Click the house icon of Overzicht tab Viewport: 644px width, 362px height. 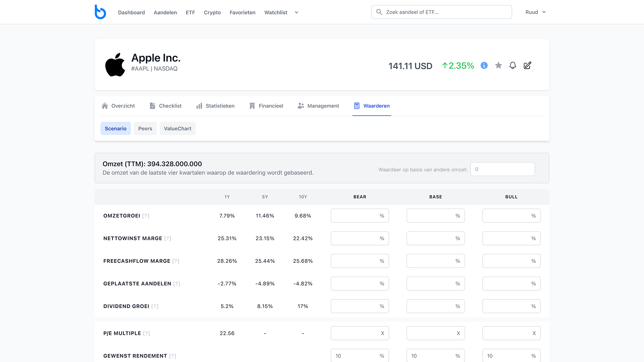(105, 106)
